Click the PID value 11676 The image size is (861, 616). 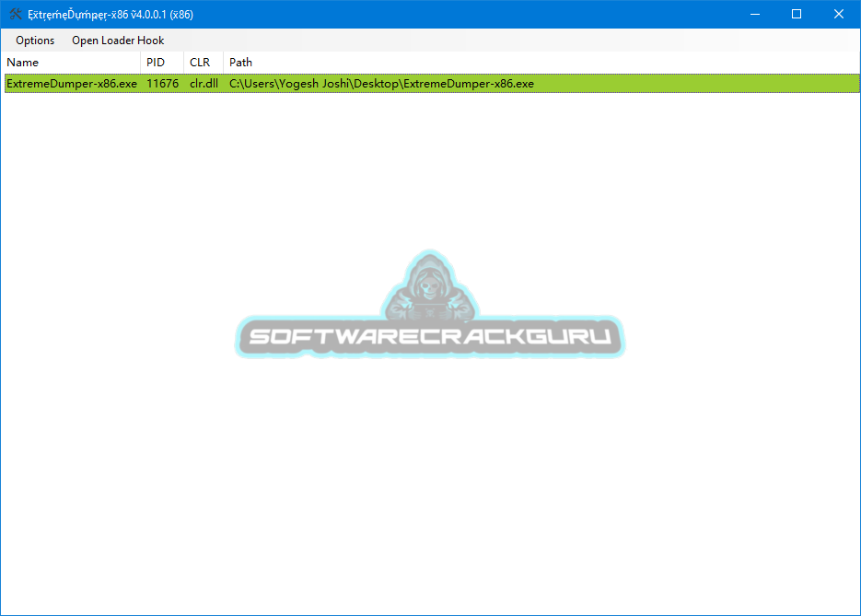[x=163, y=84]
